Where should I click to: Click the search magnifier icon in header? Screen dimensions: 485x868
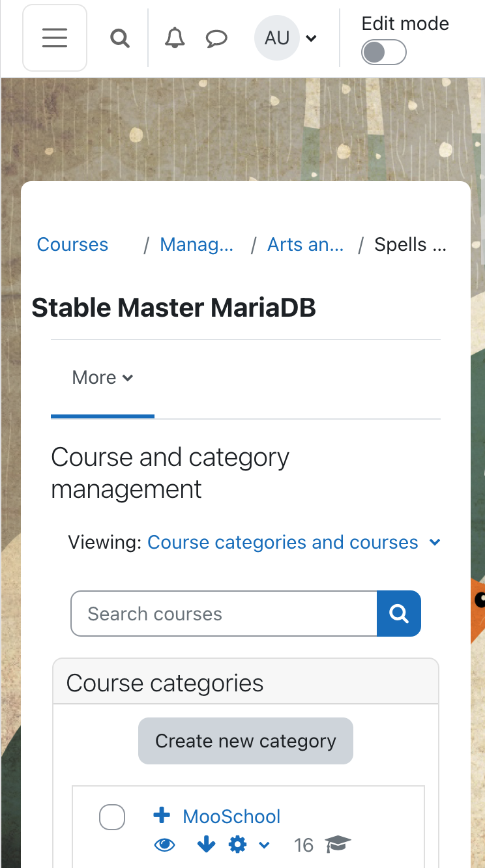(119, 38)
